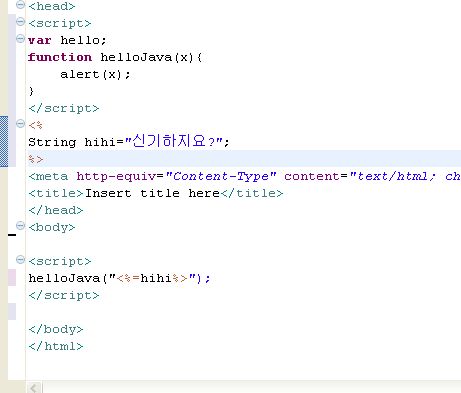Screen dimensions: 461x393
Task: Click the '<head>' opening tag text
Action: (52, 6)
